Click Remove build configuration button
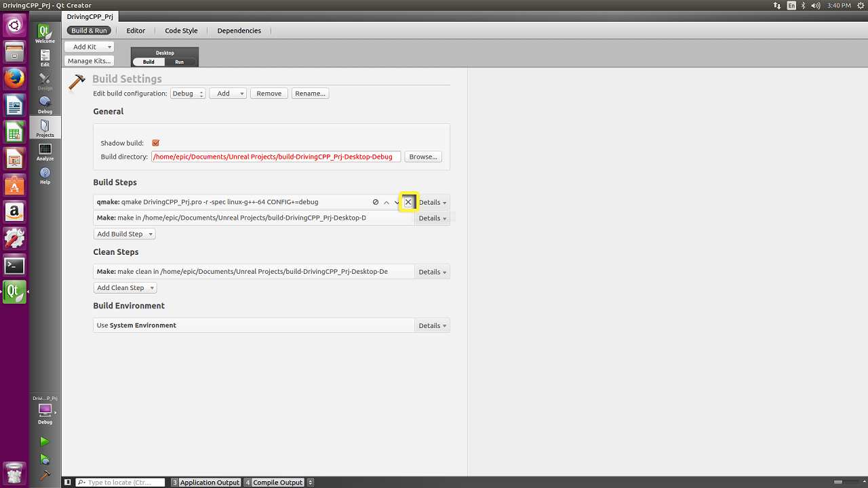Screen dimensions: 868x488 269,94
